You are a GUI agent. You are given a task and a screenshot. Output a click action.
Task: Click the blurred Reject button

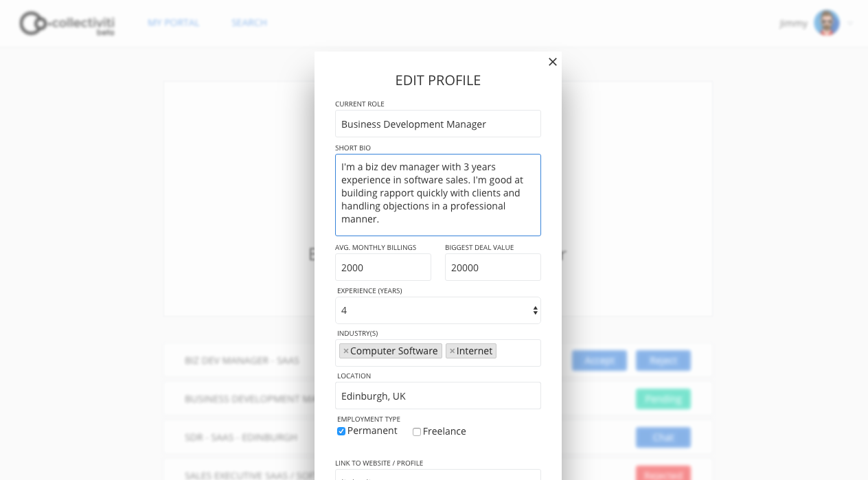pos(663,361)
